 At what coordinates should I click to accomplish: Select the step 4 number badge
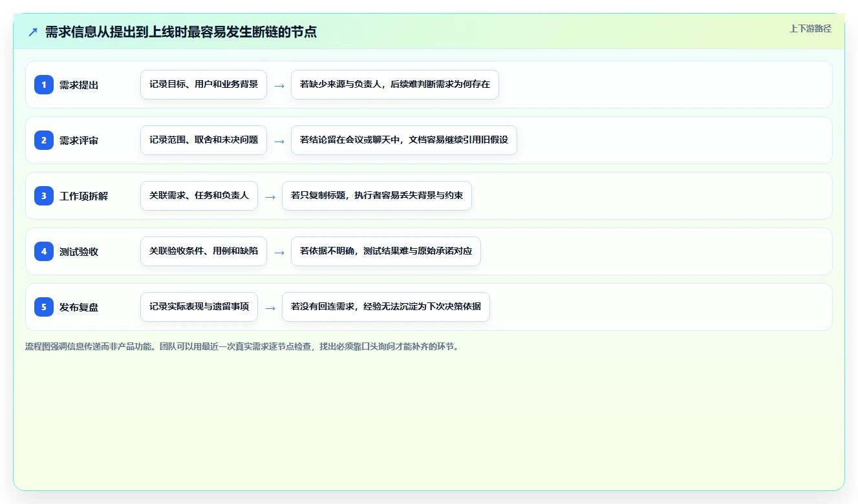(x=44, y=251)
